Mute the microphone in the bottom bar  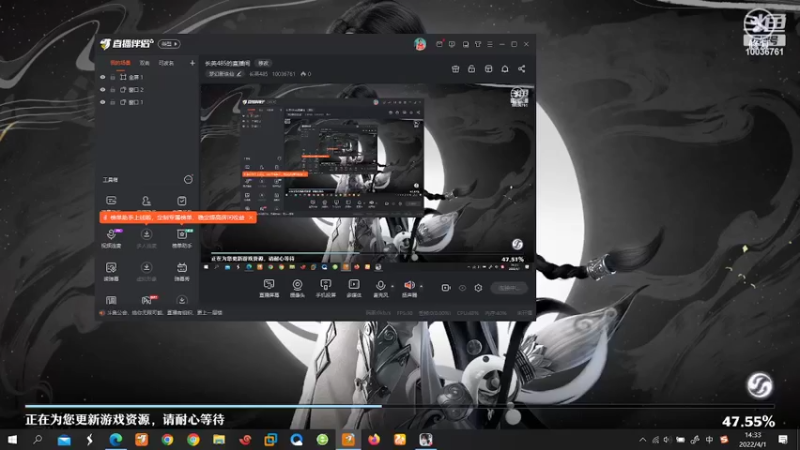[380, 288]
